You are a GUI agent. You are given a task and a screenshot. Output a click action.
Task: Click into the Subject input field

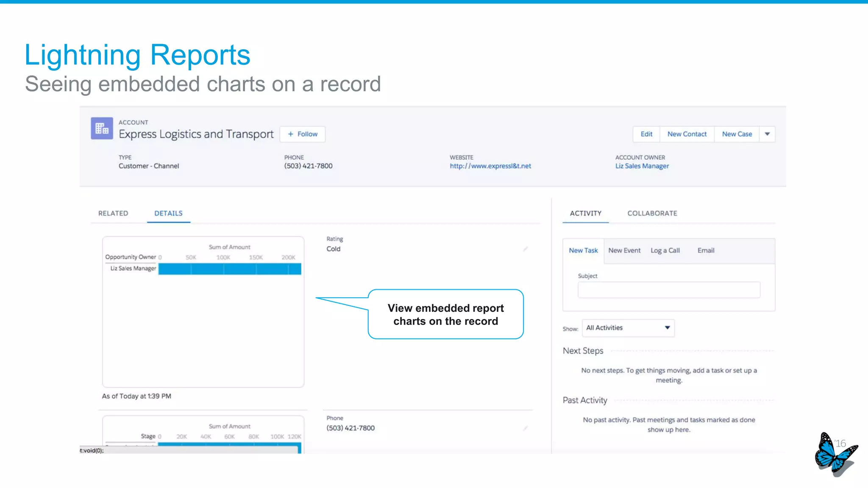click(669, 290)
